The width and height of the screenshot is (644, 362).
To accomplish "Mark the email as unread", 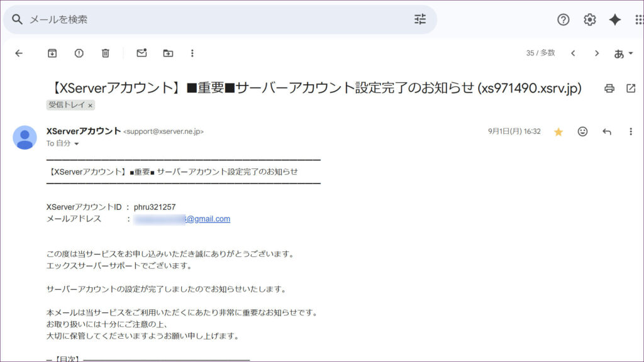I will point(142,53).
